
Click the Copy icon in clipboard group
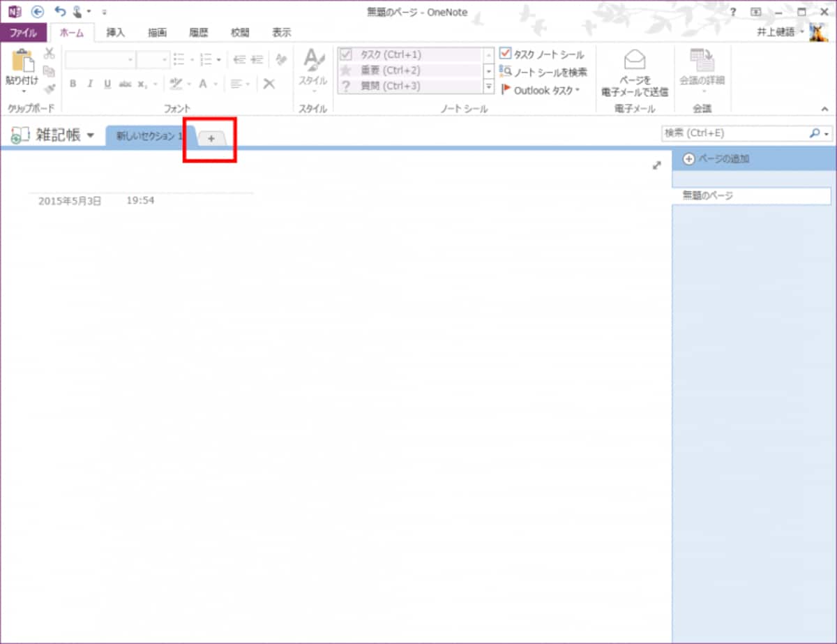tap(49, 71)
